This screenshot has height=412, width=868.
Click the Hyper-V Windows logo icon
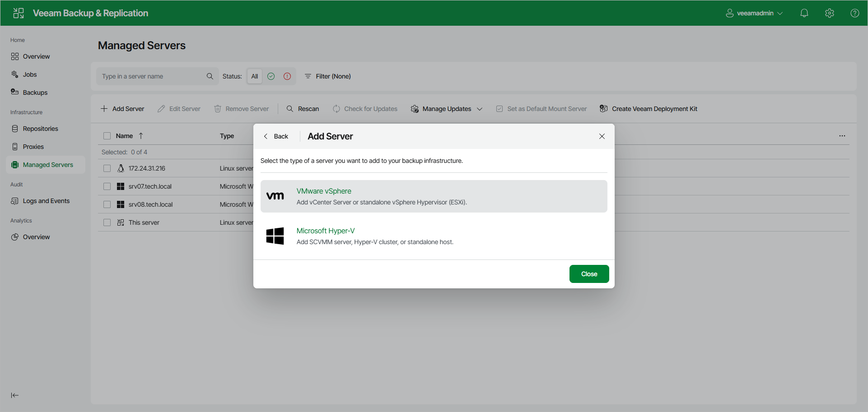tap(275, 236)
